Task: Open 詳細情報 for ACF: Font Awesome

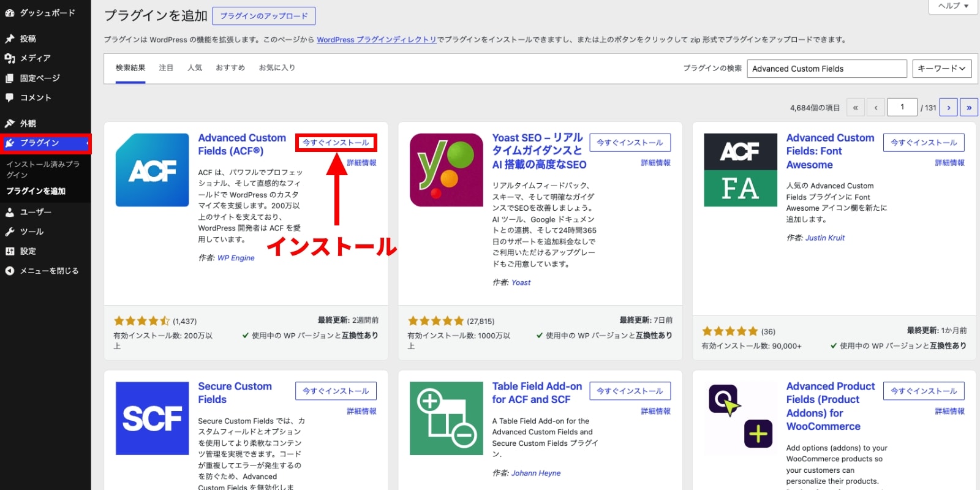Action: [x=950, y=163]
